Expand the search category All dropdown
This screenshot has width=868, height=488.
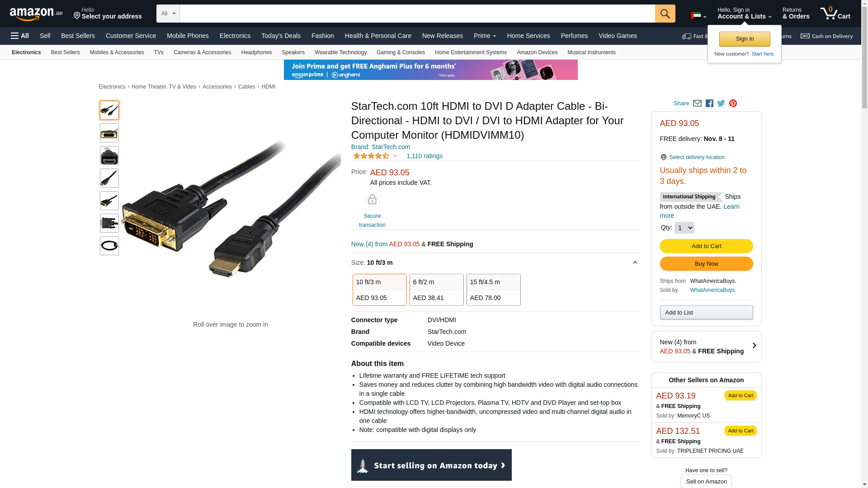(168, 14)
